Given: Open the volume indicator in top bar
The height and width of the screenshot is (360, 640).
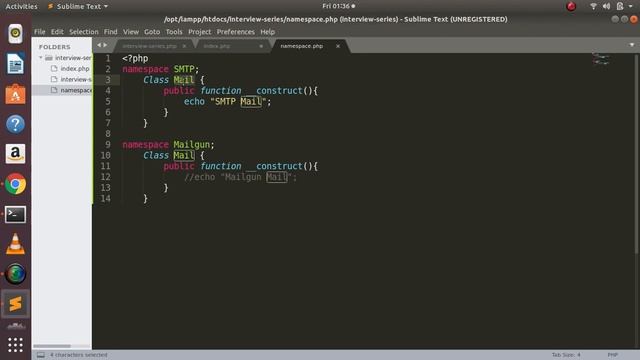Looking at the screenshot, I should [x=607, y=6].
